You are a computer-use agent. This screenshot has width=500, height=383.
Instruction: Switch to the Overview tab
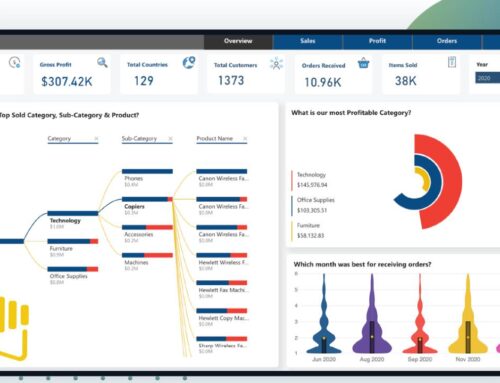click(x=238, y=41)
